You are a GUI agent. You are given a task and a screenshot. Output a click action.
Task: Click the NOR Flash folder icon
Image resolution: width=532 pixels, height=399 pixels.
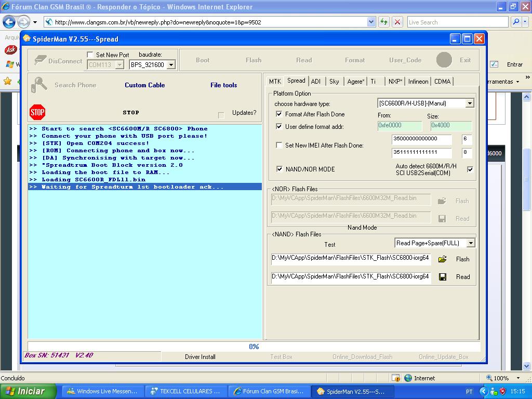click(x=442, y=201)
